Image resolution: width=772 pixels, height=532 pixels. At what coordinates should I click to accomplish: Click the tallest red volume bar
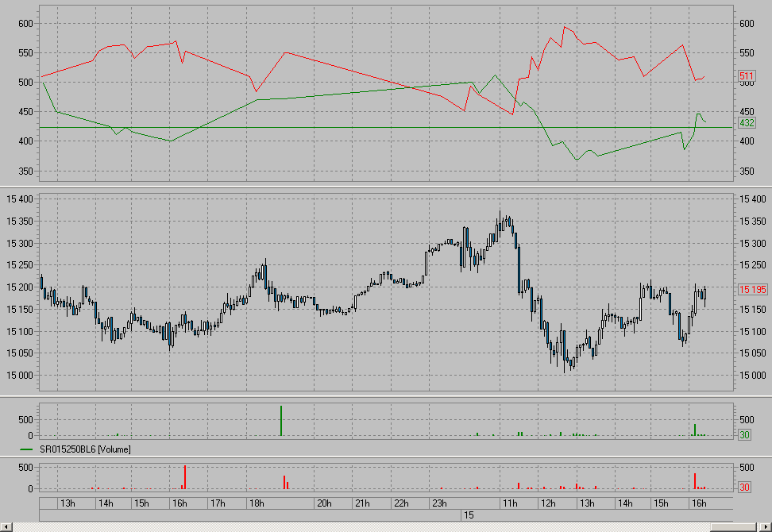point(184,477)
